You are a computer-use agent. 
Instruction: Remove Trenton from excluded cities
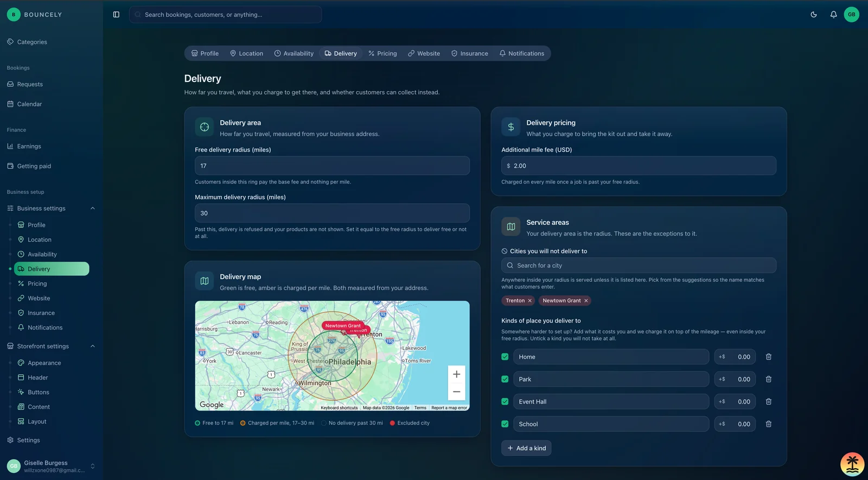[x=529, y=300]
